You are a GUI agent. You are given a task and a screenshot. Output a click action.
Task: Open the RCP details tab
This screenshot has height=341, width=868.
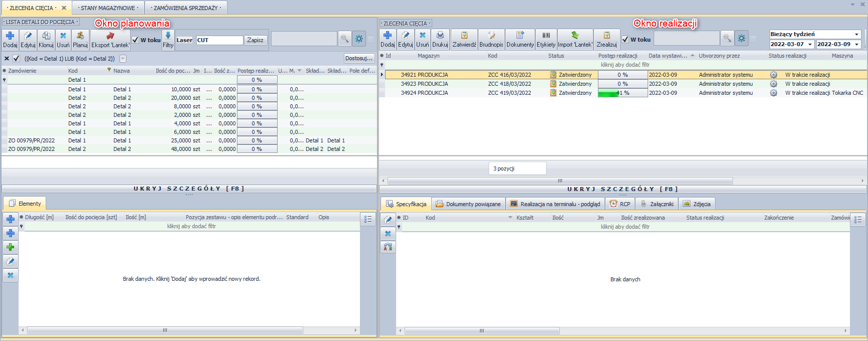tap(621, 204)
